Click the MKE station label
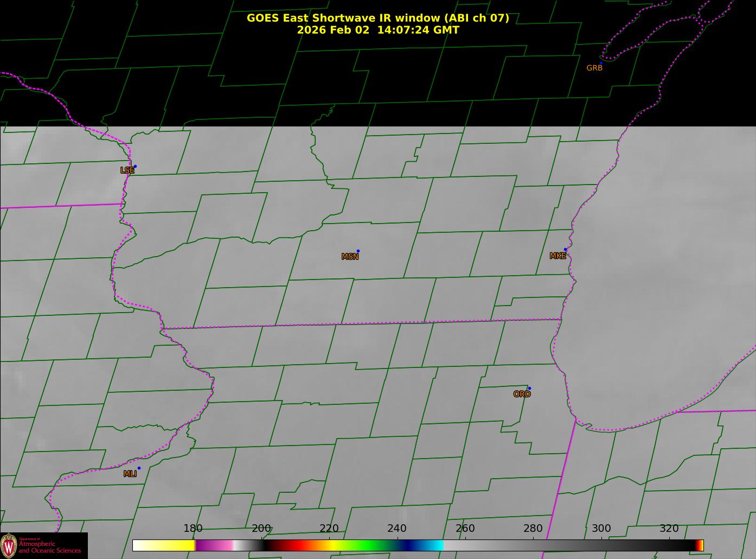Image resolution: width=756 pixels, height=559 pixels. coord(558,256)
